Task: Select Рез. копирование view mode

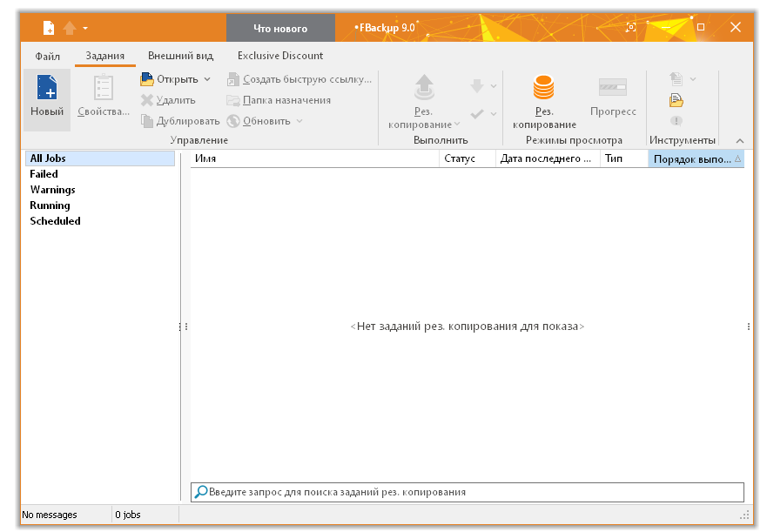Action: point(544,101)
